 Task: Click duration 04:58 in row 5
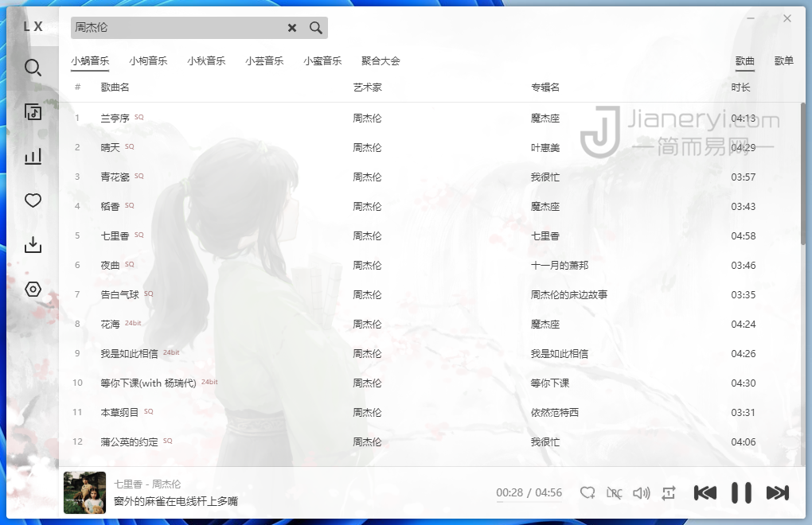tap(743, 236)
